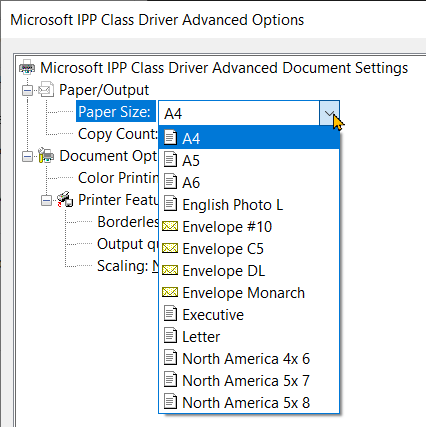Screen dimensions: 426x427
Task: Click the page icon next to A6
Action: [170, 182]
